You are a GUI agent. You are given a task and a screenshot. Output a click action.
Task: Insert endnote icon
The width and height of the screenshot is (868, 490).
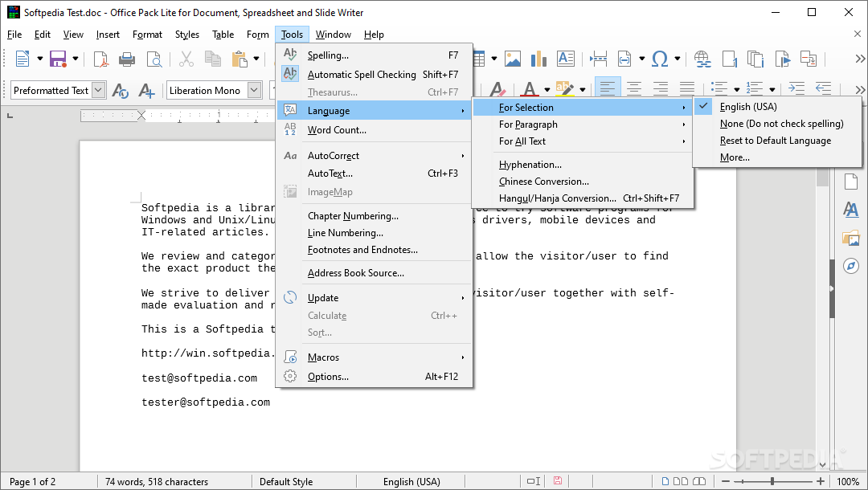click(x=755, y=59)
